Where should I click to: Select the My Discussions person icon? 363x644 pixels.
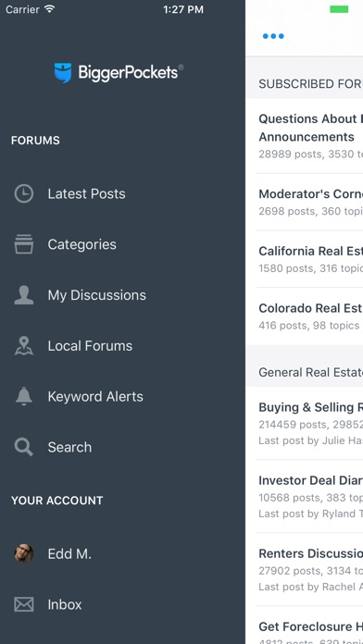(x=24, y=295)
